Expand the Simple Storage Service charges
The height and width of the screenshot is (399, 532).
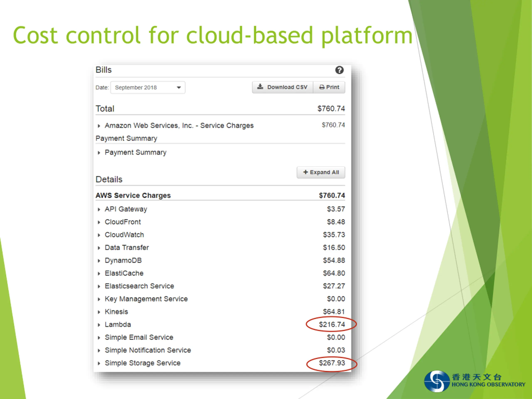coord(99,363)
